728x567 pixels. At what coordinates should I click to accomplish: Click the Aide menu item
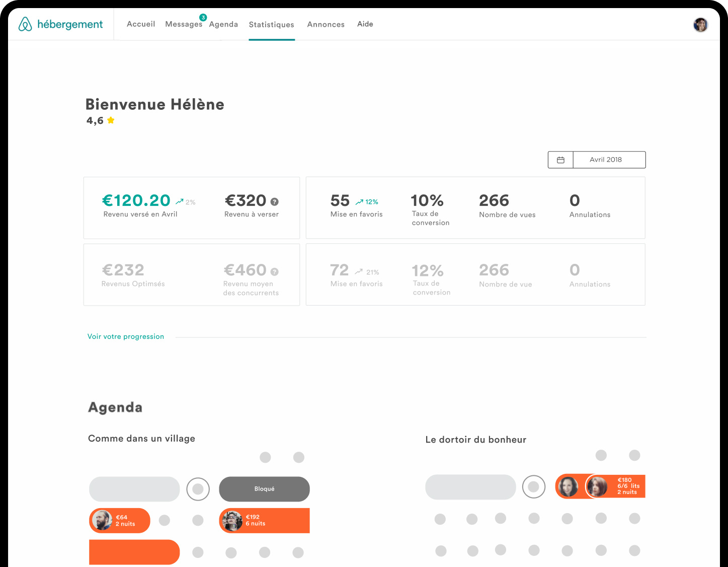pos(365,24)
